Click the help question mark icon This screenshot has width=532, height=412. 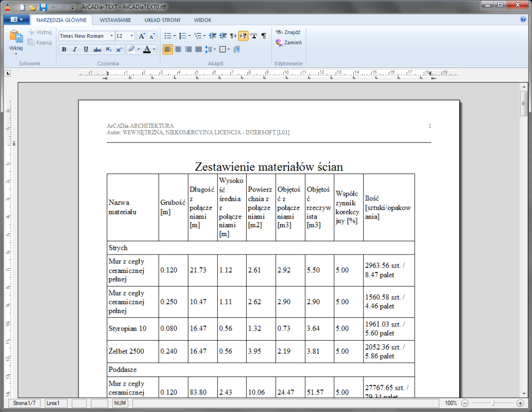point(523,19)
